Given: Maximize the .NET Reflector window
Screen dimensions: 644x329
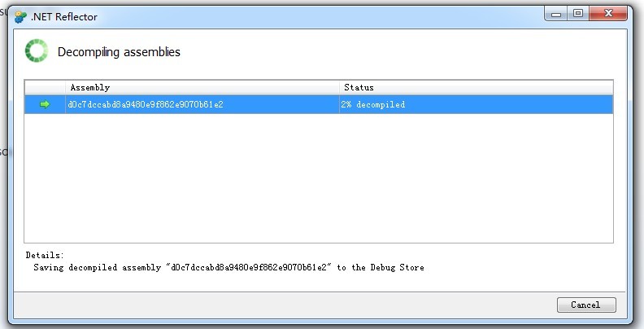Looking at the screenshot, I should pyautogui.click(x=578, y=14).
